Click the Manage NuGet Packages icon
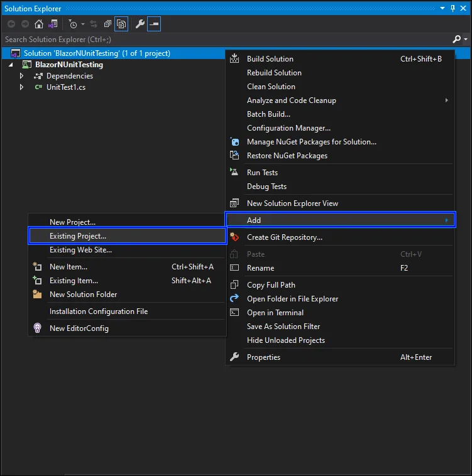 point(234,141)
